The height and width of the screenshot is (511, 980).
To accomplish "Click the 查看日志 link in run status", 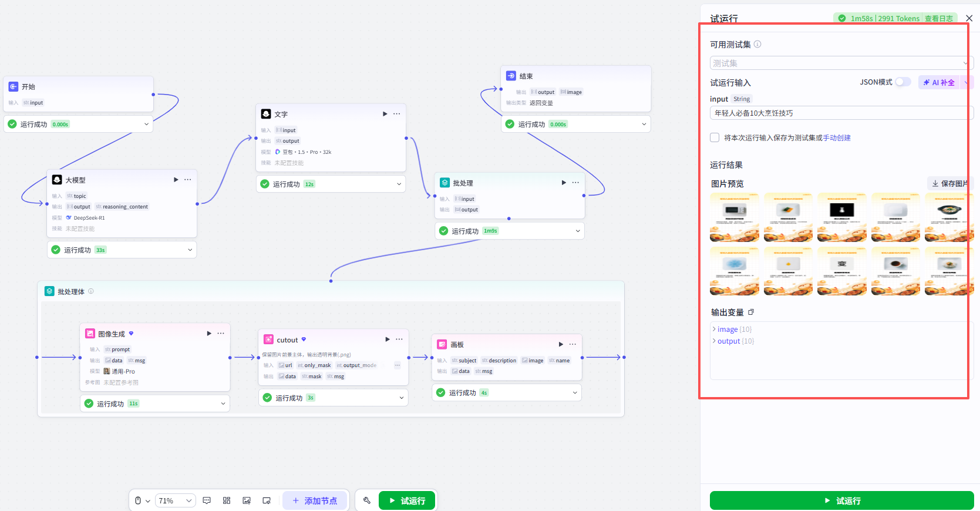I will (938, 19).
